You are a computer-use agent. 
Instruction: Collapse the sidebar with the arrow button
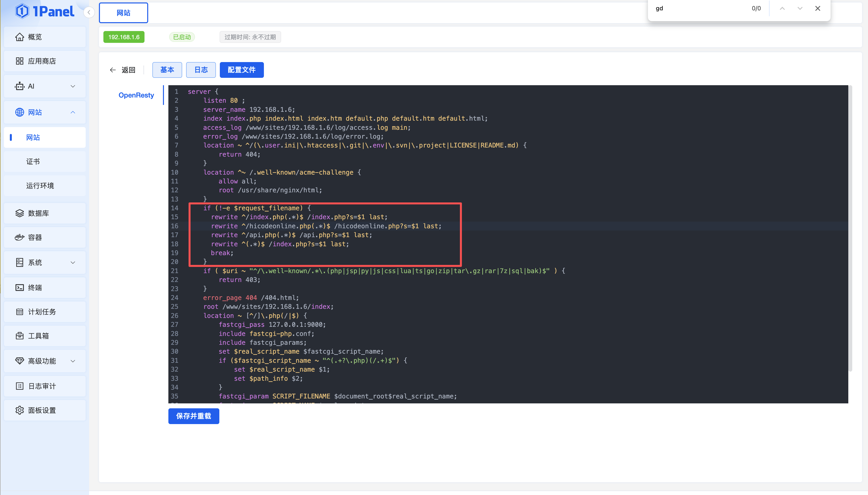(89, 13)
